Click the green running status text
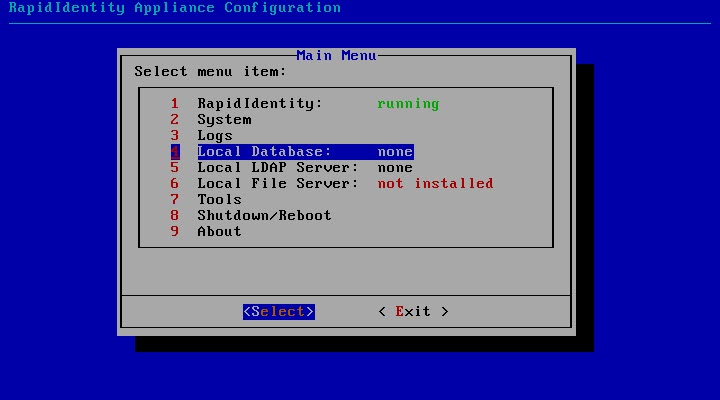Viewport: 720px width, 400px height. click(408, 104)
